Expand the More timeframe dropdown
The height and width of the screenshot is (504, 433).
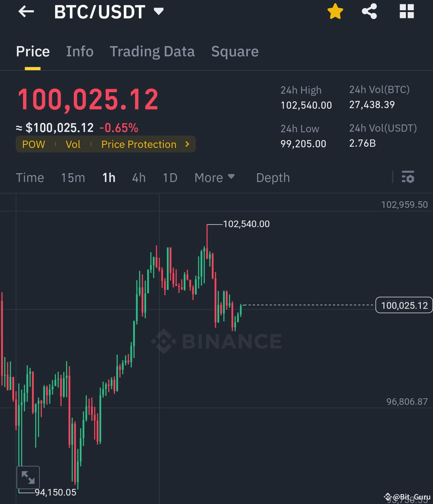(x=214, y=178)
